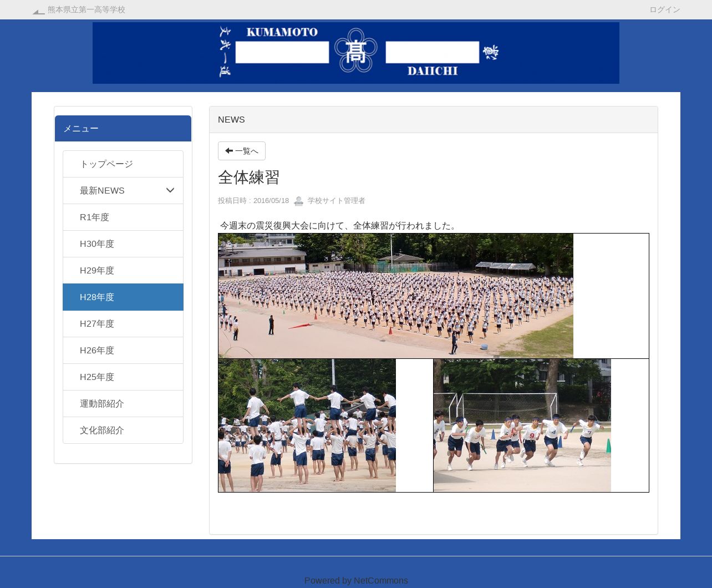Viewport: 712px width, 588px height.
Task: Click the Kumamoto Daiichi header banner
Action: [x=356, y=53]
